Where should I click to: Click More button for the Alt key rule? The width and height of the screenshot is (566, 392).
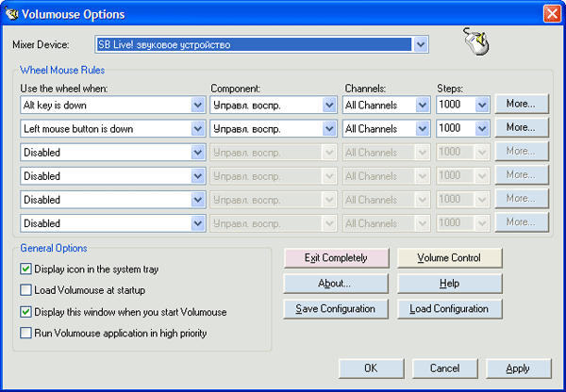point(521,104)
